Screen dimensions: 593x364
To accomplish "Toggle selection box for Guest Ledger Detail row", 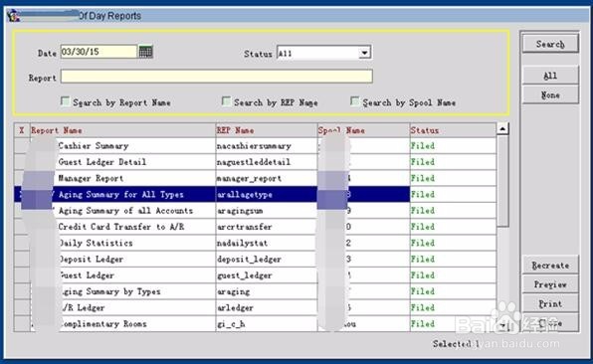I will 22,162.
